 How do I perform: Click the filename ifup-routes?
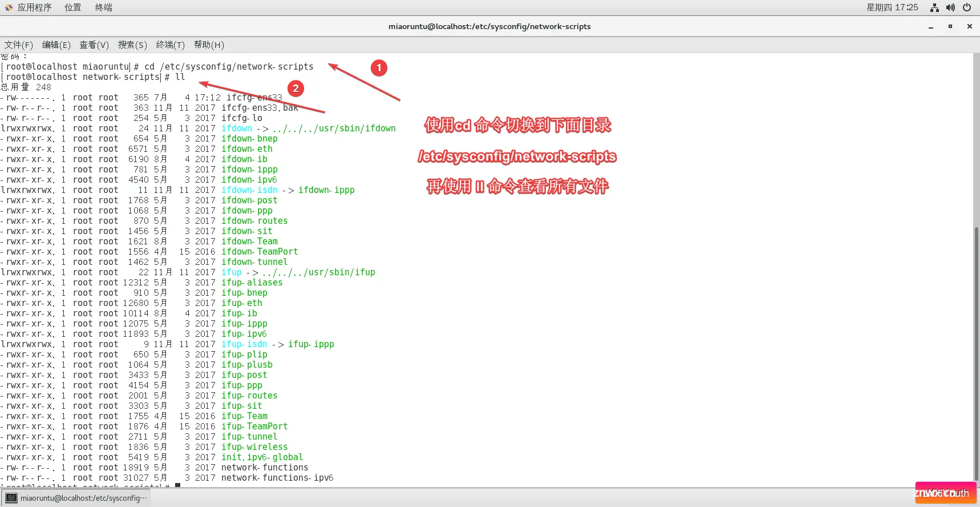pyautogui.click(x=249, y=396)
